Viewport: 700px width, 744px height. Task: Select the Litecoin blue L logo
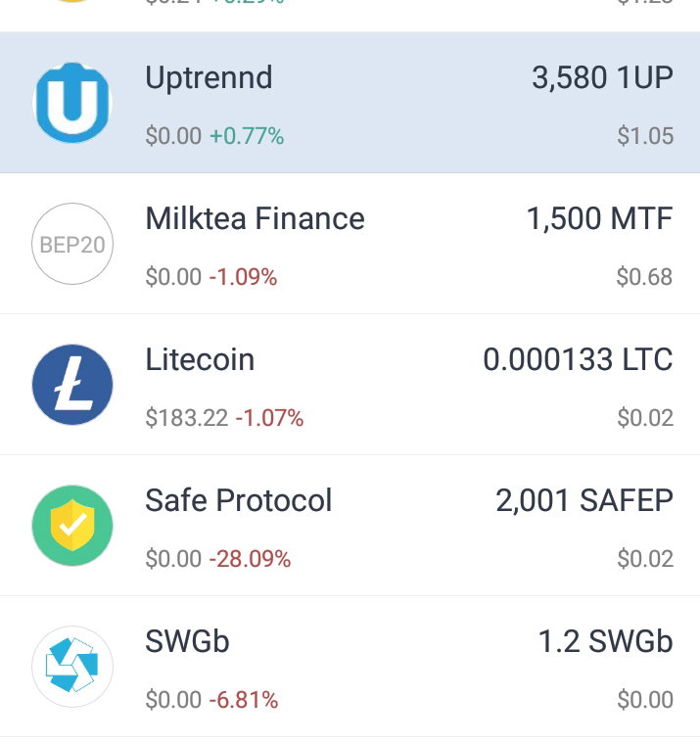tap(72, 385)
